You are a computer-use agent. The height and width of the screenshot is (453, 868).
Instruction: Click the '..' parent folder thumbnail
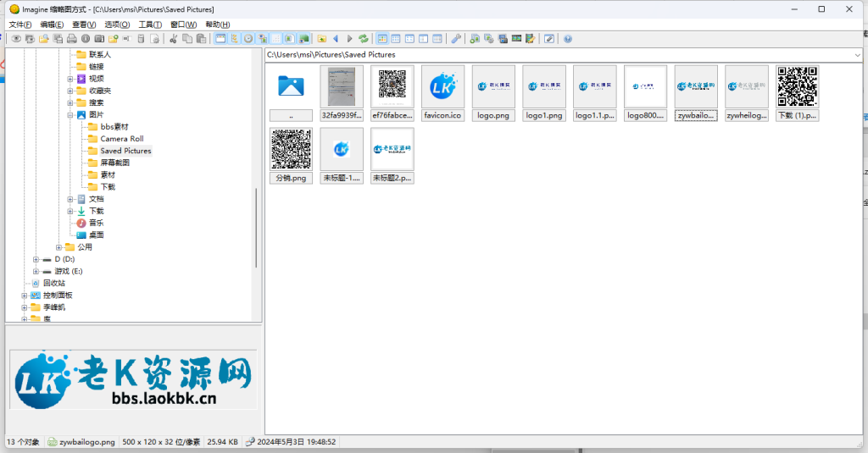pos(292,93)
